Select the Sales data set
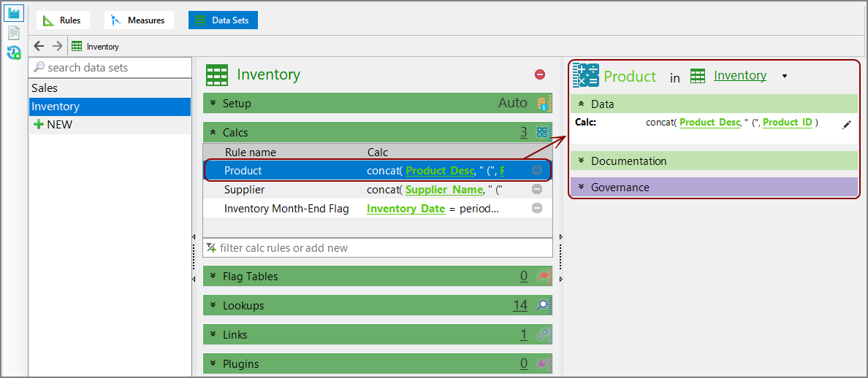 point(110,88)
